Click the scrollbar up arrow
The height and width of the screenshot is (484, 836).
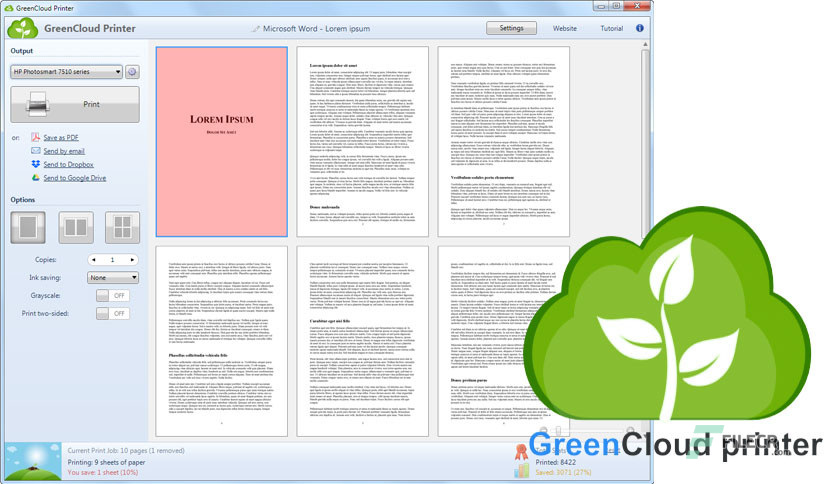pos(645,44)
